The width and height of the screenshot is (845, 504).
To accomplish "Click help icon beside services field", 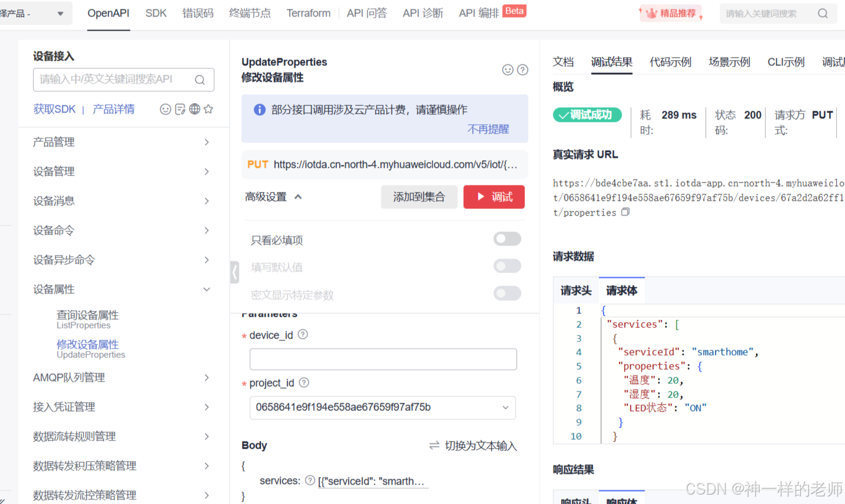I will (310, 480).
